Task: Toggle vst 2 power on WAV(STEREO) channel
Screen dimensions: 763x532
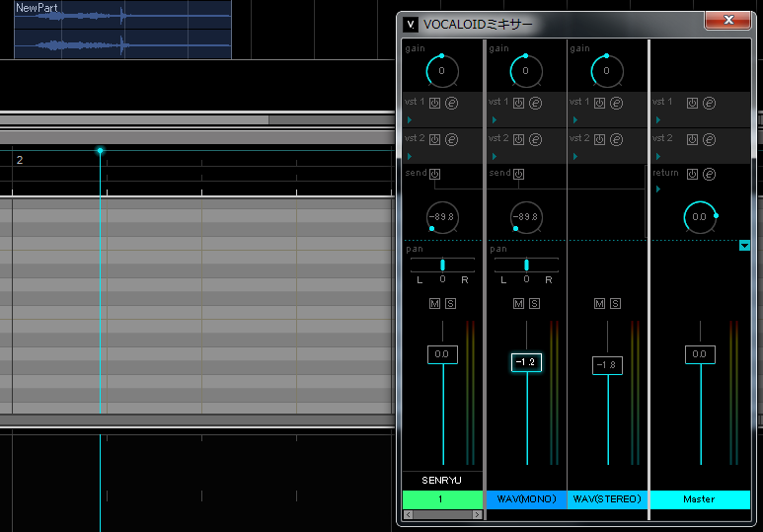Action: click(x=599, y=140)
